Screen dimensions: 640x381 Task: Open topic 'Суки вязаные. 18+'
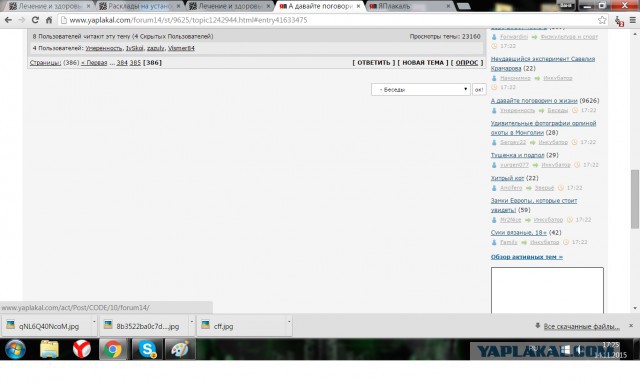pyautogui.click(x=518, y=232)
